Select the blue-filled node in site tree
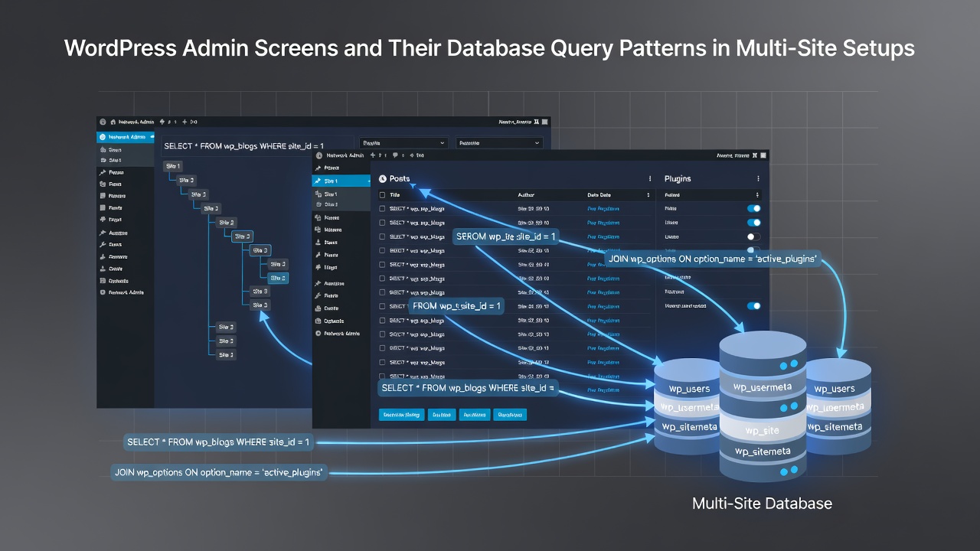The height and width of the screenshot is (551, 980). pos(278,279)
